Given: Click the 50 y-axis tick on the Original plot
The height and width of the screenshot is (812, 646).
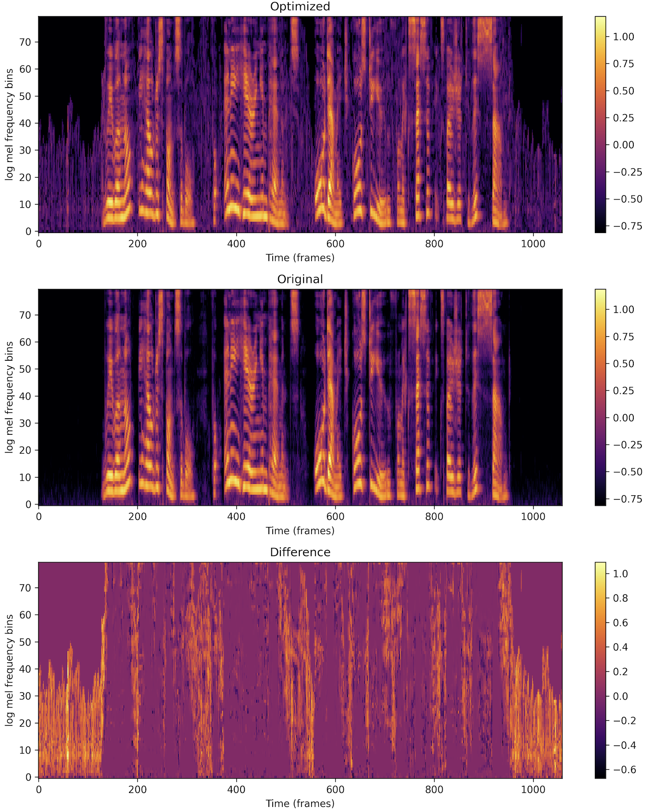Looking at the screenshot, I should [x=25, y=369].
